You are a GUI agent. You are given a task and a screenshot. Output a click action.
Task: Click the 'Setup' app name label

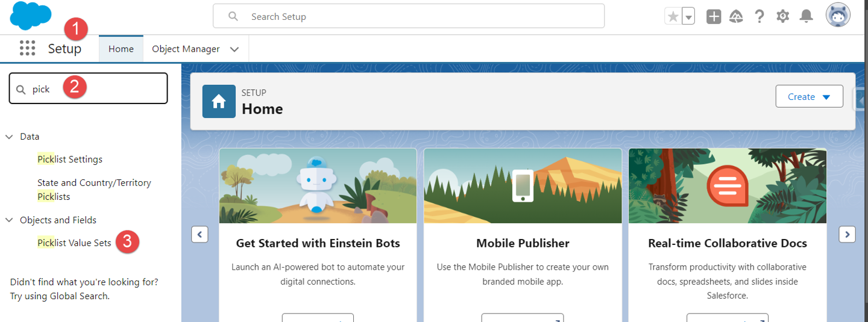pyautogui.click(x=64, y=49)
